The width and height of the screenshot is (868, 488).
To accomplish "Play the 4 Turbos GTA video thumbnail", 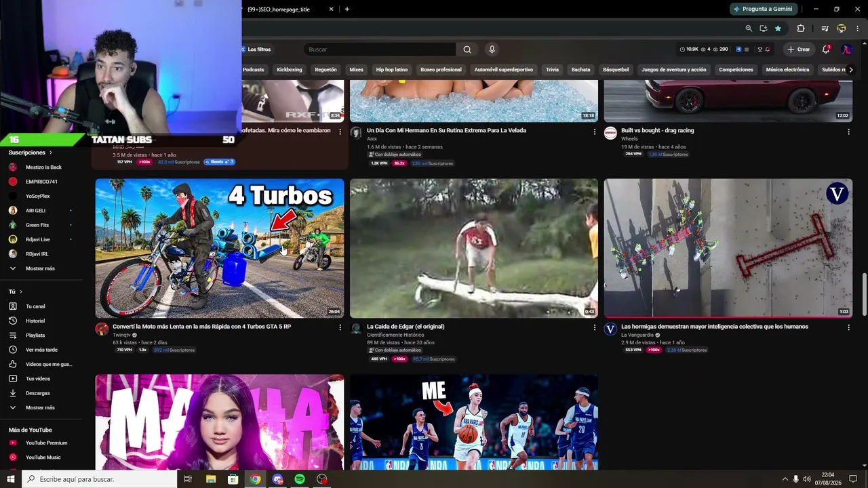I will pos(220,248).
